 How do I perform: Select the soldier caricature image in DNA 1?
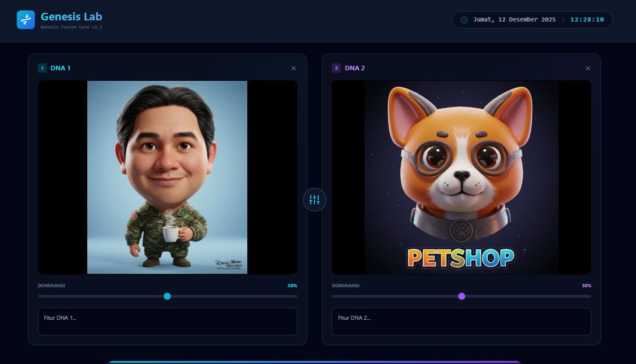tap(167, 177)
